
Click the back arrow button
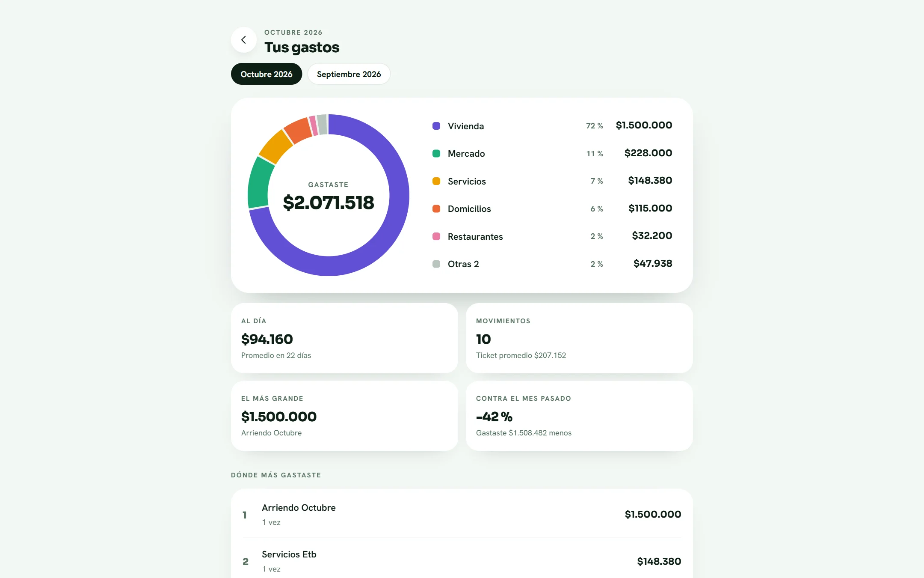(x=243, y=40)
